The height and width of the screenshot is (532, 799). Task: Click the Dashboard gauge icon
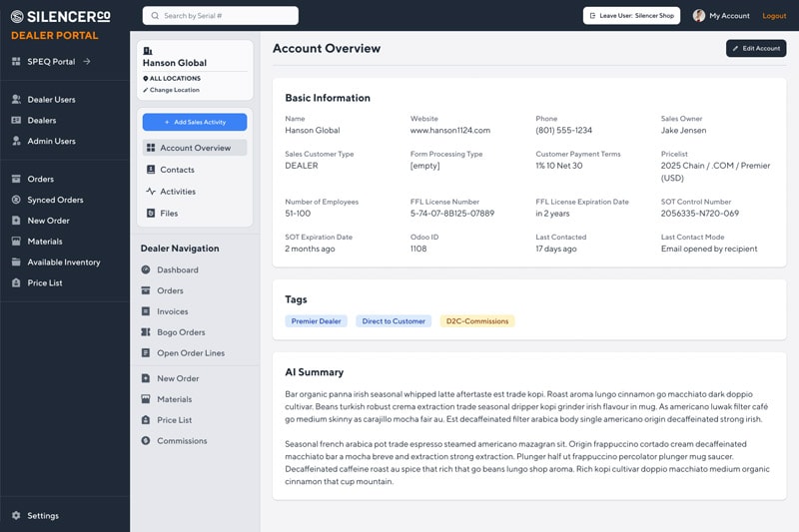point(146,270)
